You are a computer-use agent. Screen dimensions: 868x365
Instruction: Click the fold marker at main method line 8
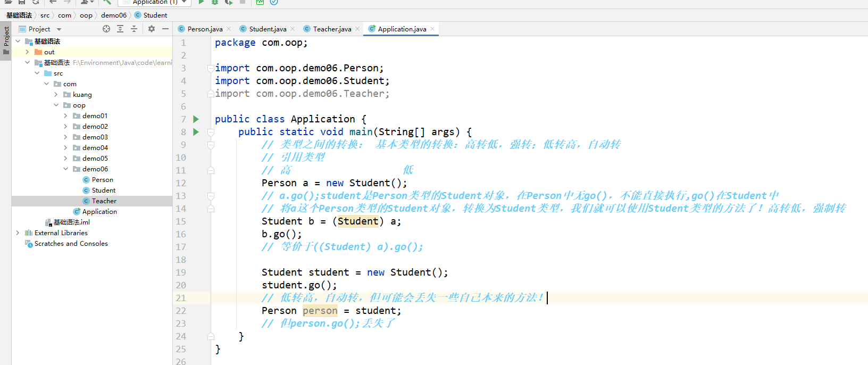pyautogui.click(x=211, y=132)
